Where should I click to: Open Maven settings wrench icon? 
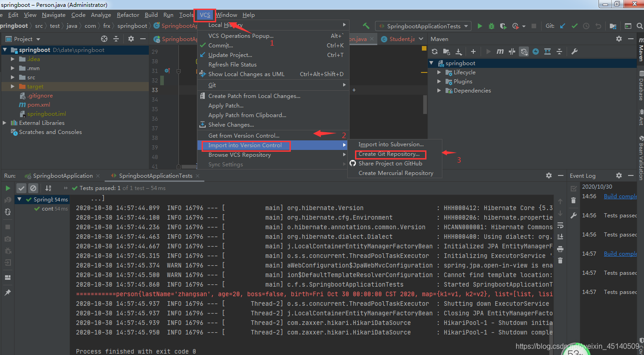(x=574, y=51)
